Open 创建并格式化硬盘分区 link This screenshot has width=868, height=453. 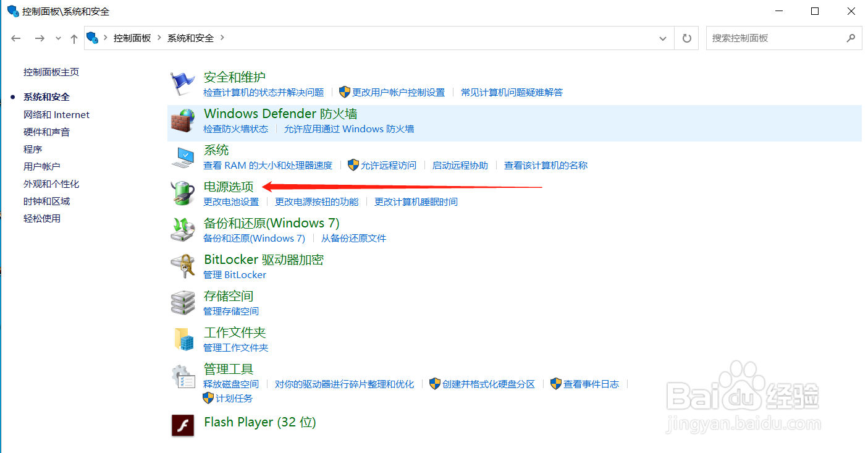(x=489, y=384)
